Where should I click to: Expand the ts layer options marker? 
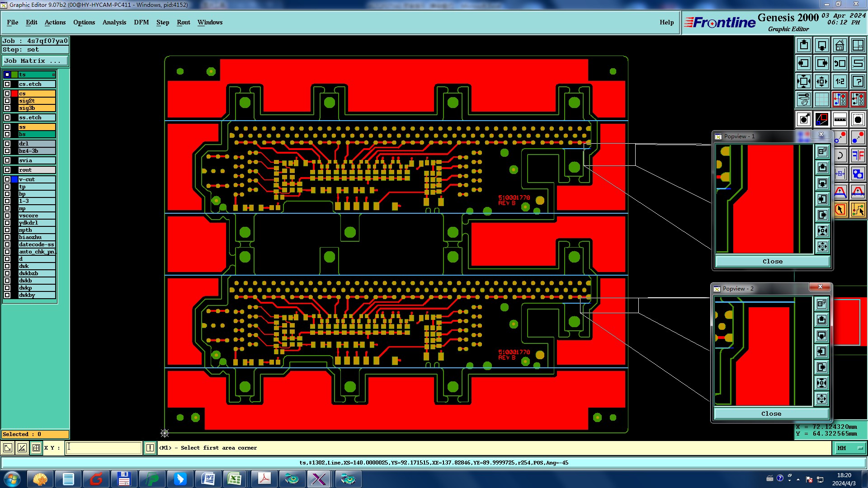click(x=53, y=75)
